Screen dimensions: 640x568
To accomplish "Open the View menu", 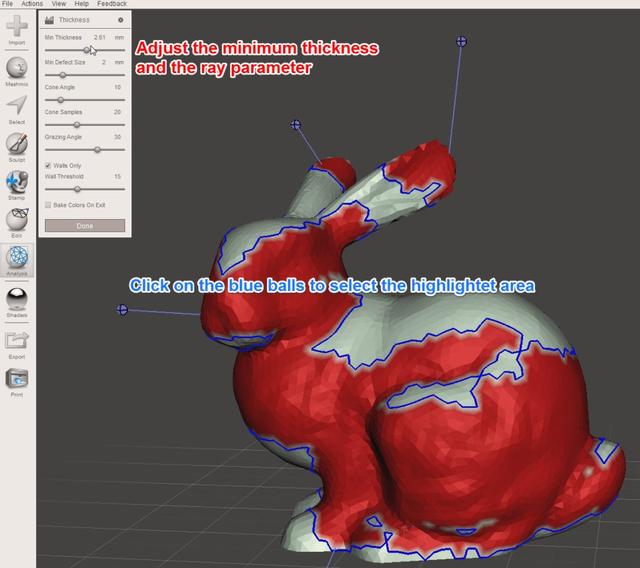I will 59,4.
